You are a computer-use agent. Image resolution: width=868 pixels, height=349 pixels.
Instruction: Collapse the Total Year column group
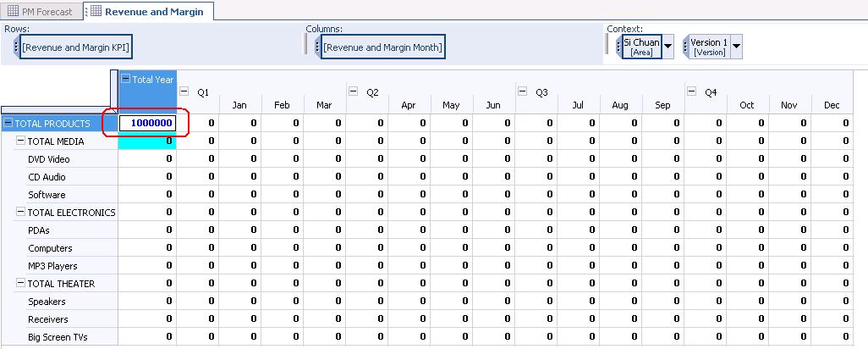(x=126, y=79)
